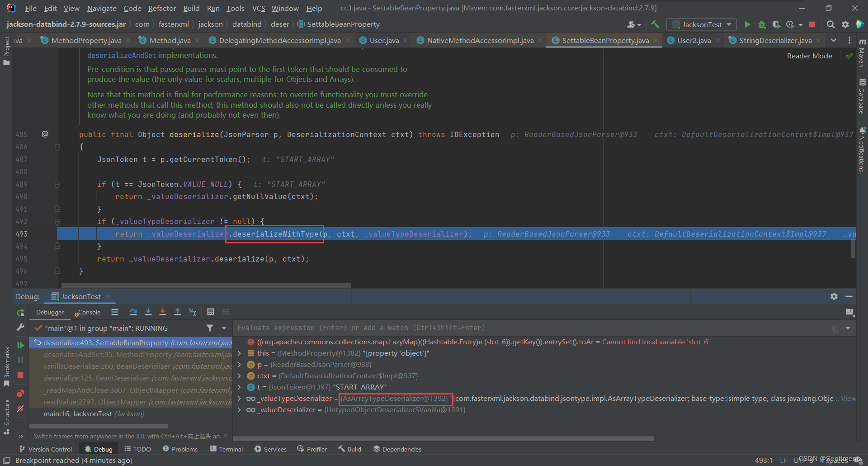The image size is (868, 466).
Task: Open JacksonTest run configuration dropdown
Action: (702, 24)
